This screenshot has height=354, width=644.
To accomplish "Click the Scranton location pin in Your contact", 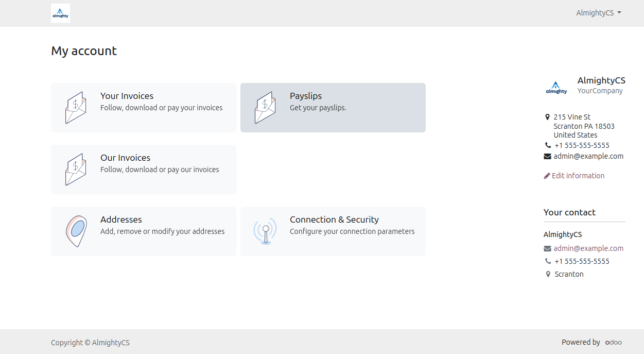I will coord(548,274).
